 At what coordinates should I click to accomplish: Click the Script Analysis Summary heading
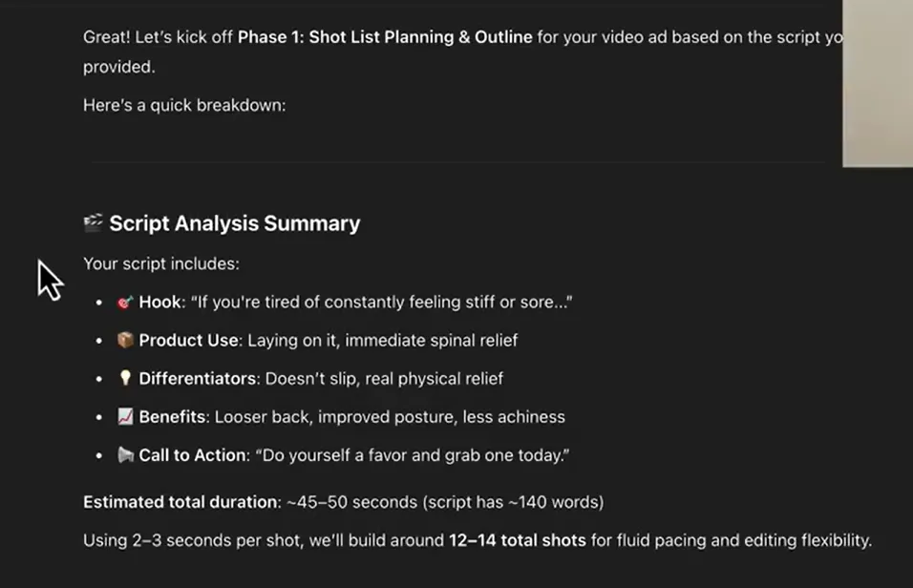[235, 223]
